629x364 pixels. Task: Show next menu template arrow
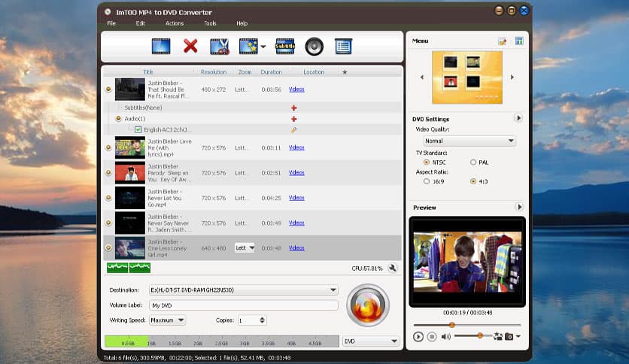pyautogui.click(x=512, y=77)
